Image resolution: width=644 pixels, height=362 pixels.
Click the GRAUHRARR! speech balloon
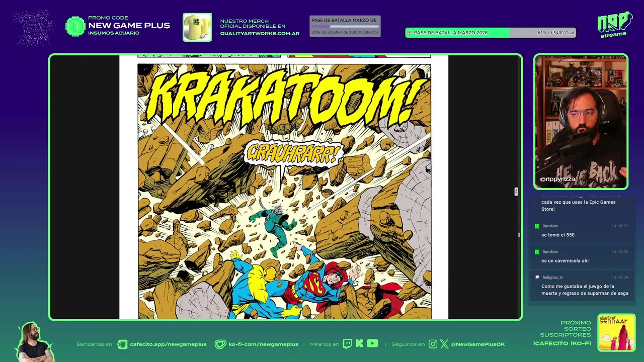tap(293, 153)
